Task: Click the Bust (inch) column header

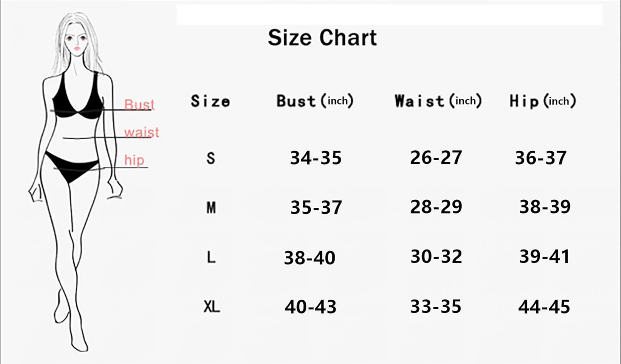Action: tap(315, 101)
